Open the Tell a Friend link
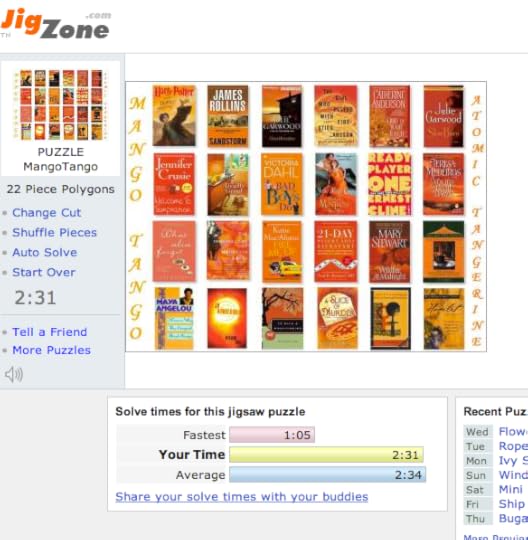 click(x=50, y=332)
